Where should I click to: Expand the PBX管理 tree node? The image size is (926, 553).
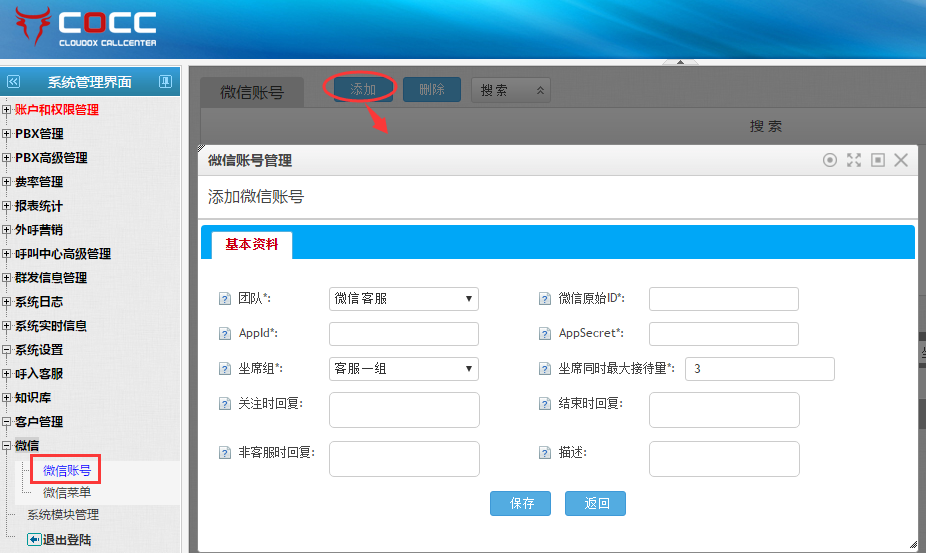tap(7, 134)
